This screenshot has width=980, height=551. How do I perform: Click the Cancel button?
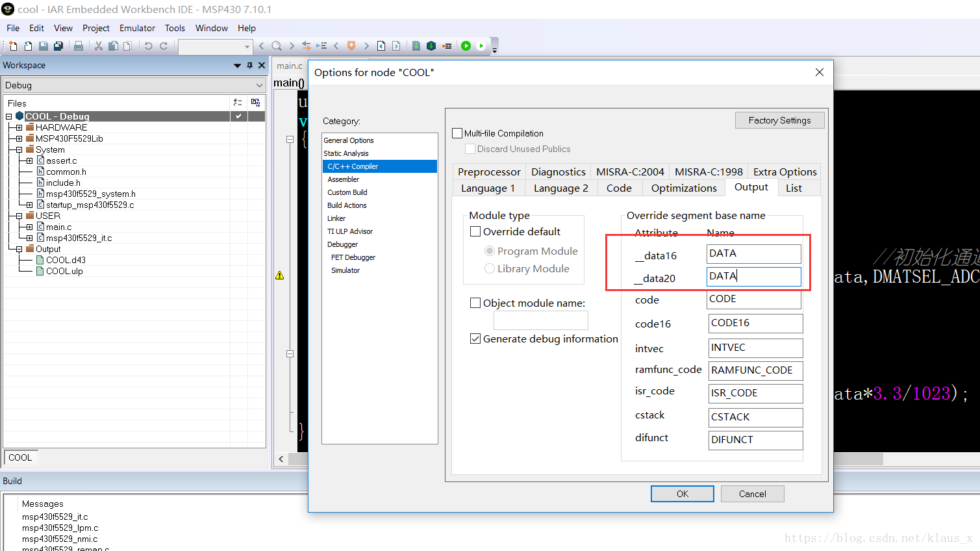click(x=753, y=494)
